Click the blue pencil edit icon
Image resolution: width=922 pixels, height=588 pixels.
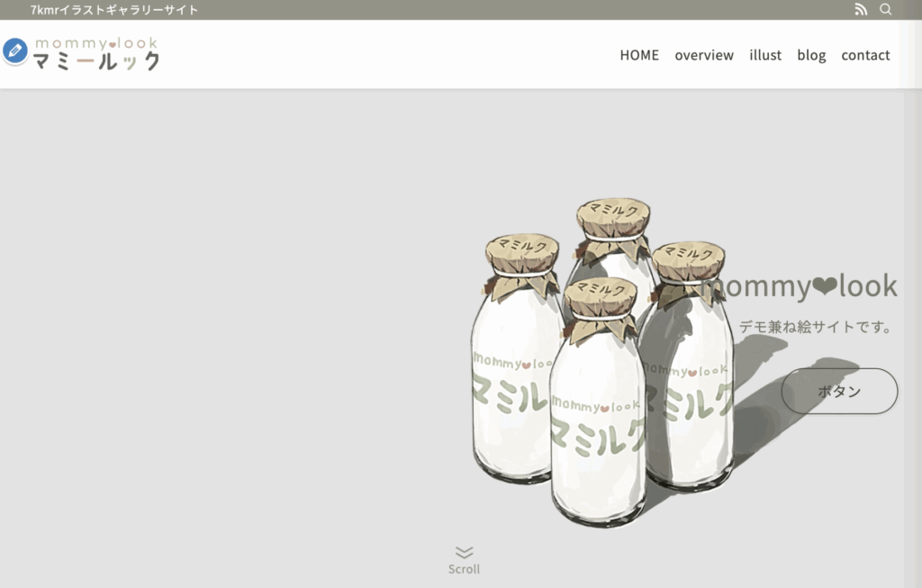point(14,51)
